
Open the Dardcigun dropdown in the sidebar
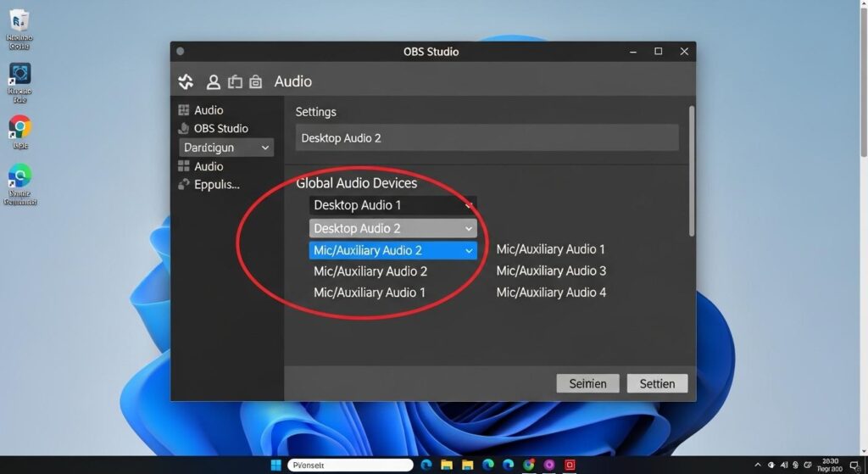click(x=226, y=148)
